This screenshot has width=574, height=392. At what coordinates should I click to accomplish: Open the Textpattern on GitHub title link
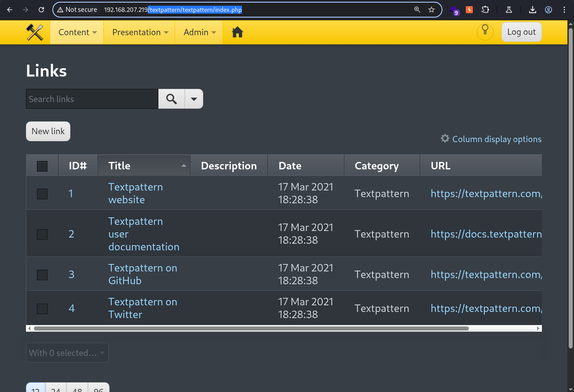[x=143, y=274]
